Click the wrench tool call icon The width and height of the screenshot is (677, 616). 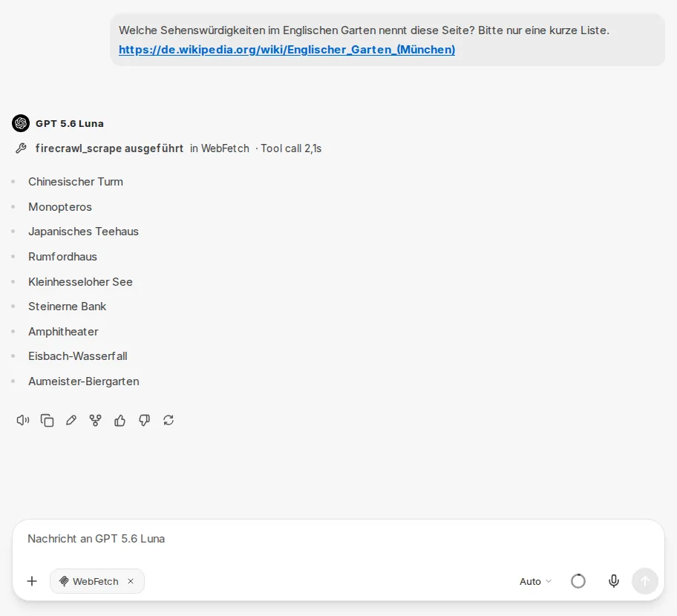click(21, 148)
